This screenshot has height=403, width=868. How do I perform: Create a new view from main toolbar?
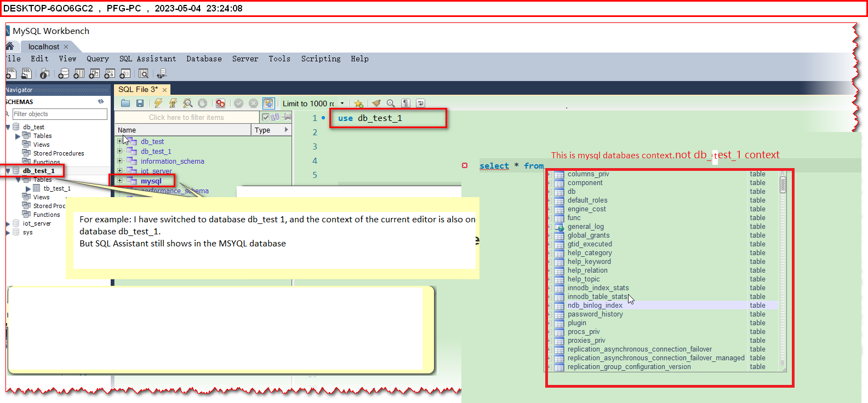tap(94, 73)
